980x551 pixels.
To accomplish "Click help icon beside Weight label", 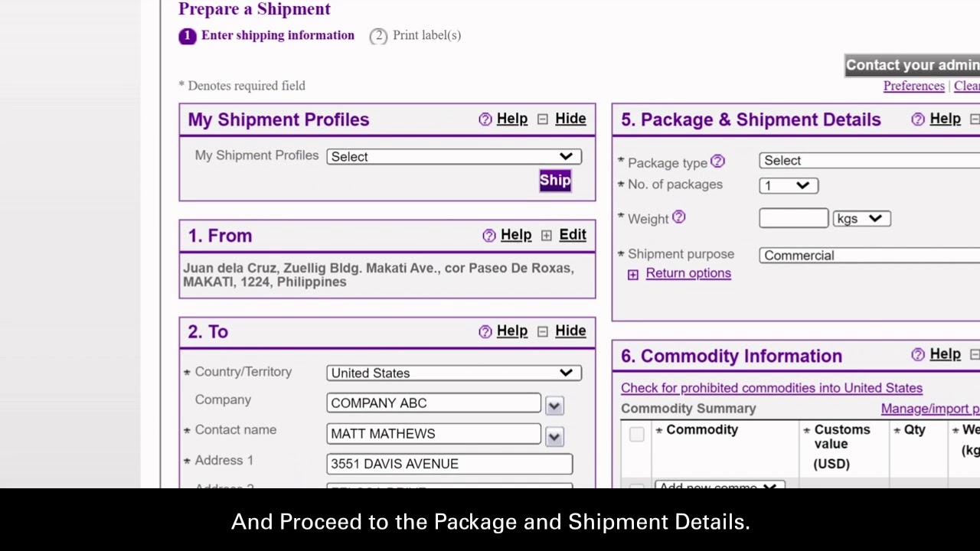I will tap(678, 218).
